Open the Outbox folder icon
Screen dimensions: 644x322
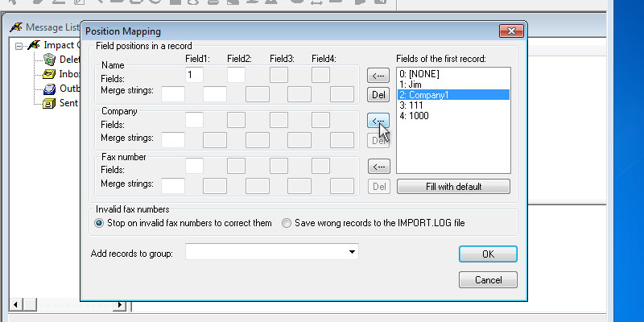coord(49,89)
